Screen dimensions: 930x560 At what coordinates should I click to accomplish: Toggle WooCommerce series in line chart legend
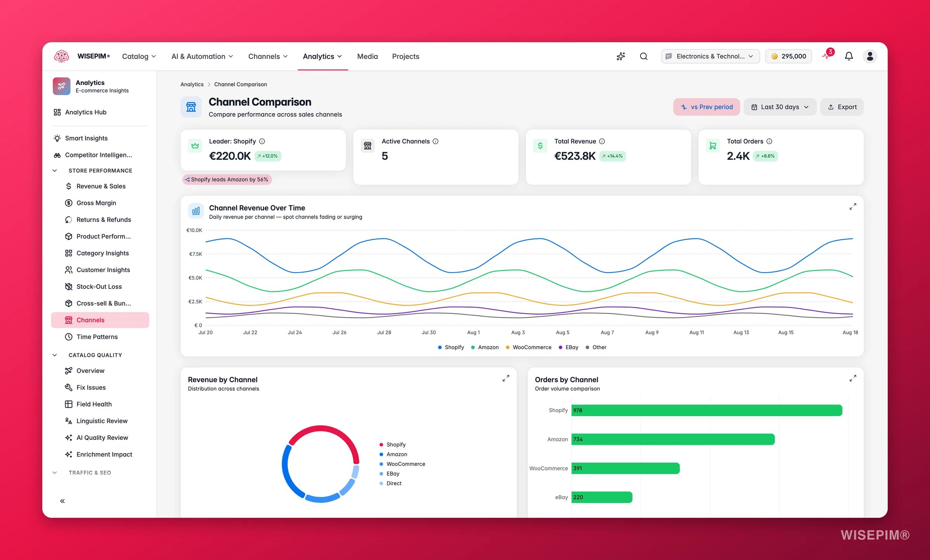pos(529,347)
